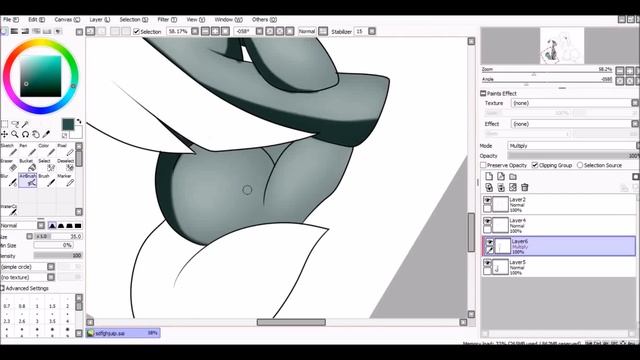Hide Layer6 using its eye icon

489,242
